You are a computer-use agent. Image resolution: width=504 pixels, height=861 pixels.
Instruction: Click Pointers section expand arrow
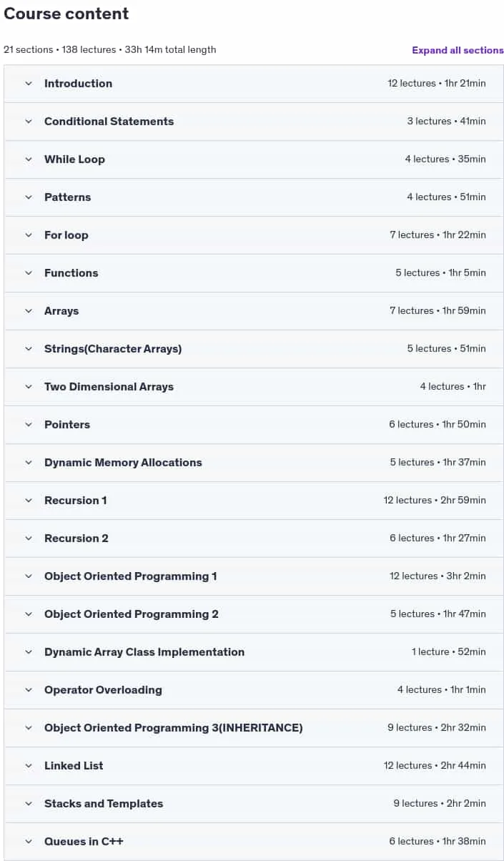[29, 425]
